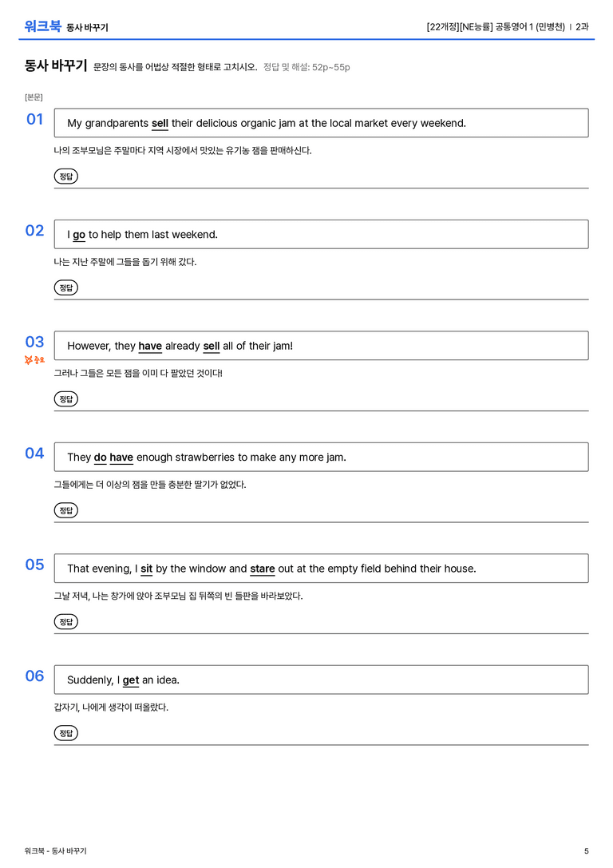Click the 동사 바꾸기 section title
613x868 pixels.
(56, 65)
